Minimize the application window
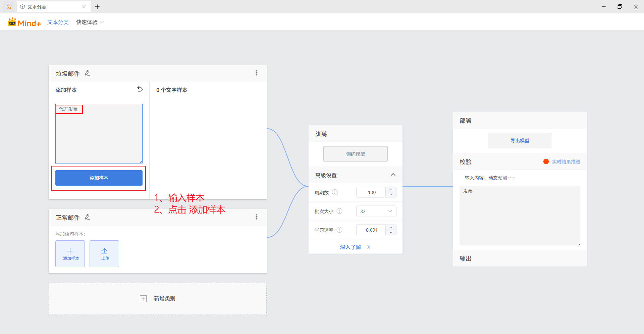Viewport: 644px width, 334px height. pos(604,7)
